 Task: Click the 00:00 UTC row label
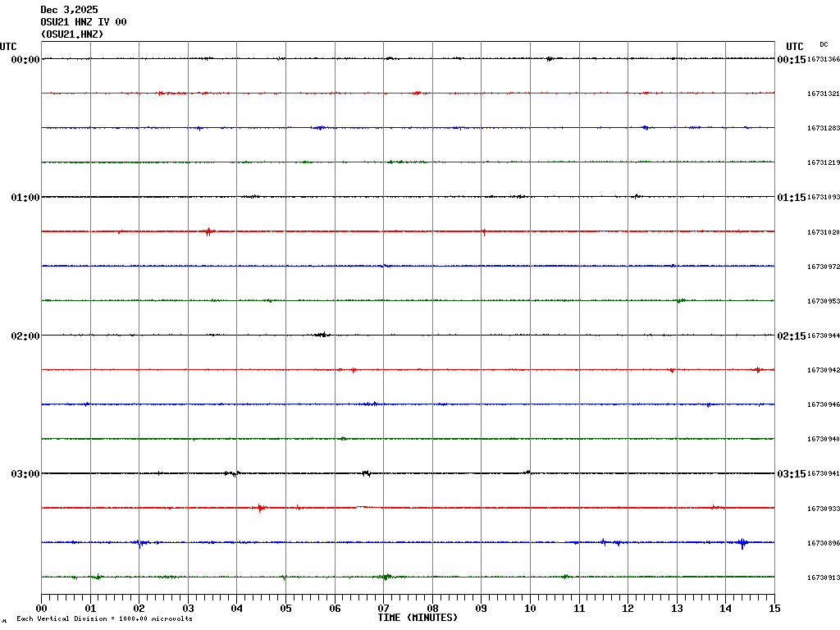click(25, 60)
